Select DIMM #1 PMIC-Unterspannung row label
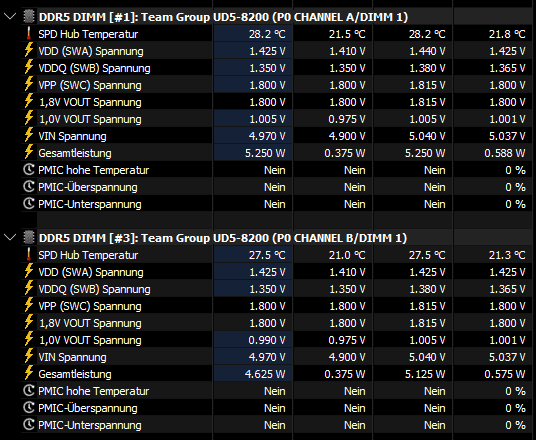536x440 pixels. click(90, 204)
